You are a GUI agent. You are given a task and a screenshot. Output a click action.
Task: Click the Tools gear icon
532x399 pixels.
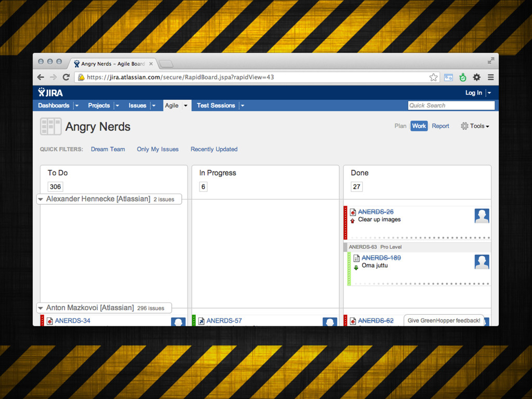click(x=464, y=126)
